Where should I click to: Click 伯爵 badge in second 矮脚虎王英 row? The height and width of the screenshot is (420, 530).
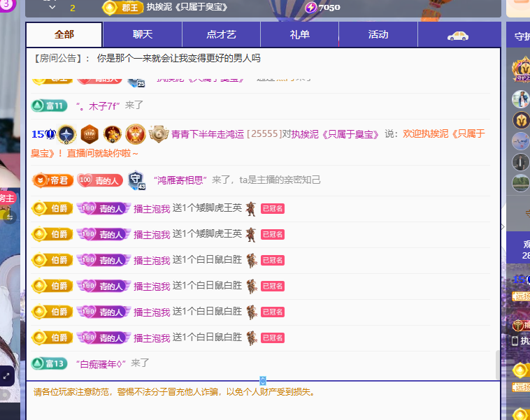52,235
